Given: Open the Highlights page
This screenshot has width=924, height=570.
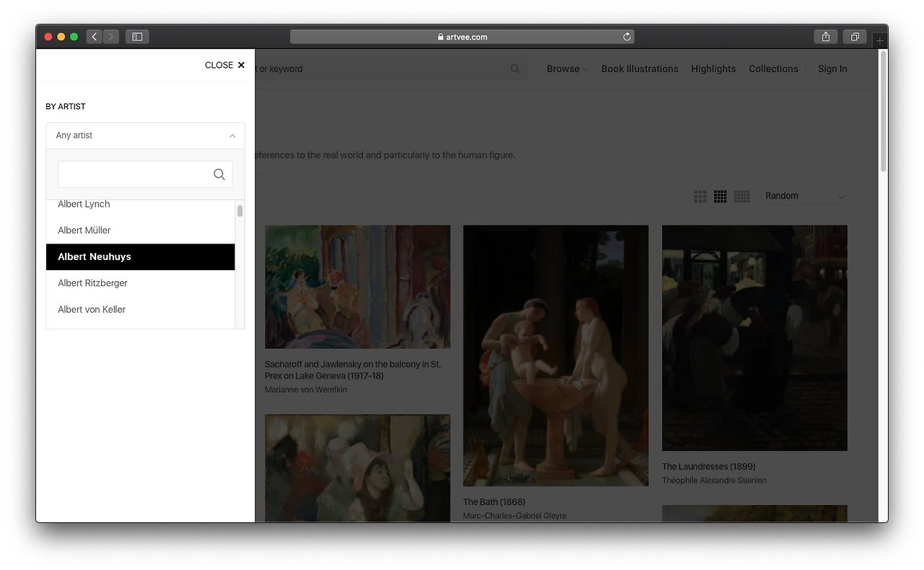Looking at the screenshot, I should (x=713, y=69).
